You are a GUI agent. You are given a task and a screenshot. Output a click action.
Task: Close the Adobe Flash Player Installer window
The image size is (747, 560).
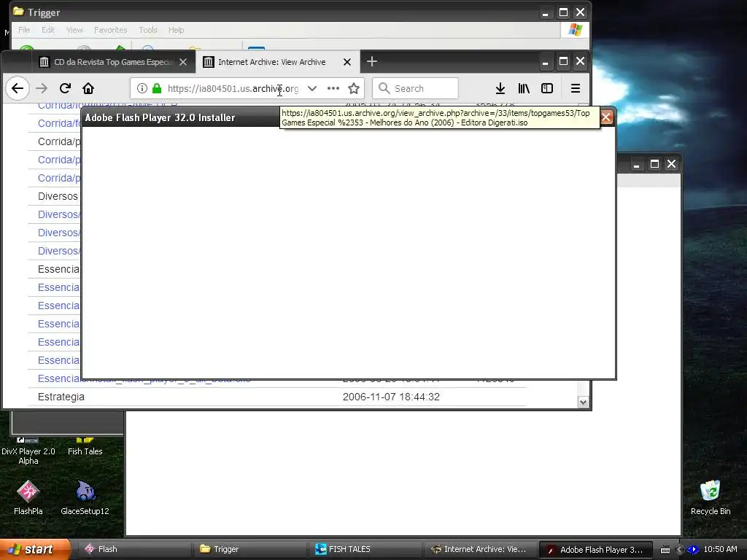click(x=606, y=117)
